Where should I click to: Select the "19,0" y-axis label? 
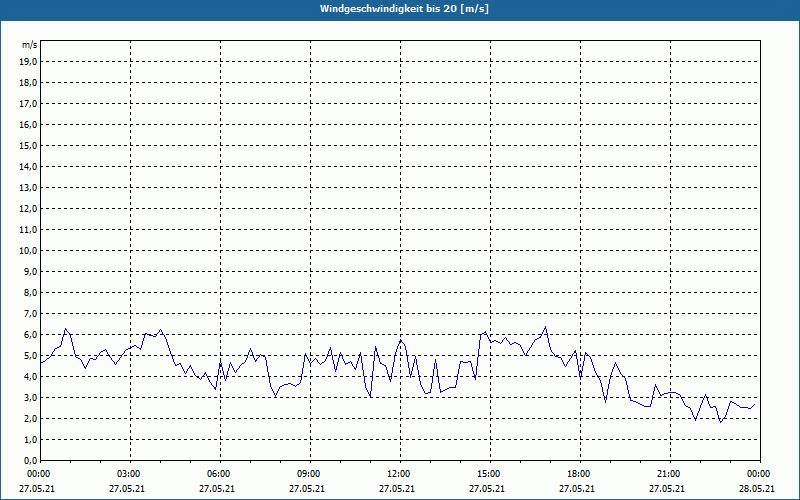28,62
